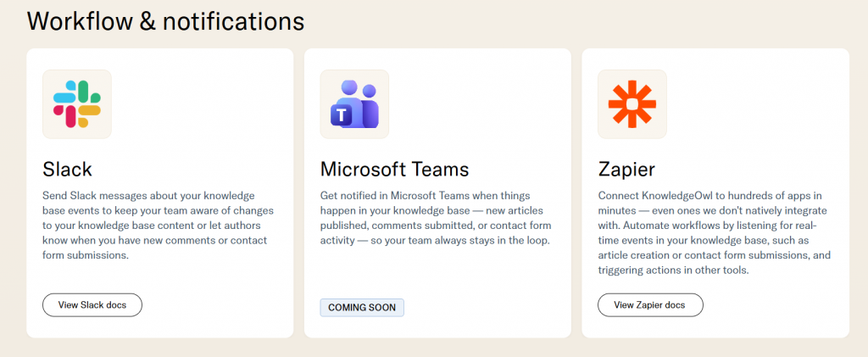Click the Slack description paragraph
Image resolution: width=868 pixels, height=357 pixels.
159,226
